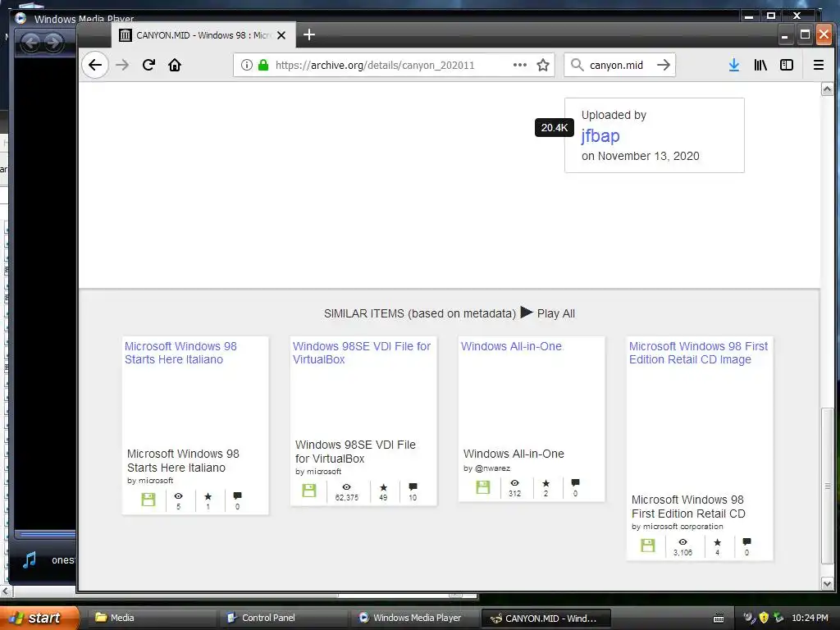Reload the archive.org page
This screenshot has width=840, height=630.
point(149,66)
